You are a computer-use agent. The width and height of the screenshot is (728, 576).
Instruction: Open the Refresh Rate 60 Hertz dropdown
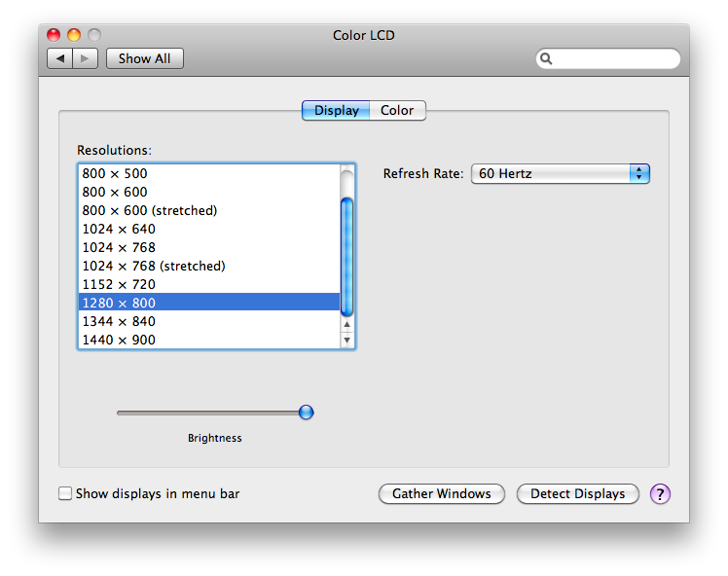tap(561, 173)
